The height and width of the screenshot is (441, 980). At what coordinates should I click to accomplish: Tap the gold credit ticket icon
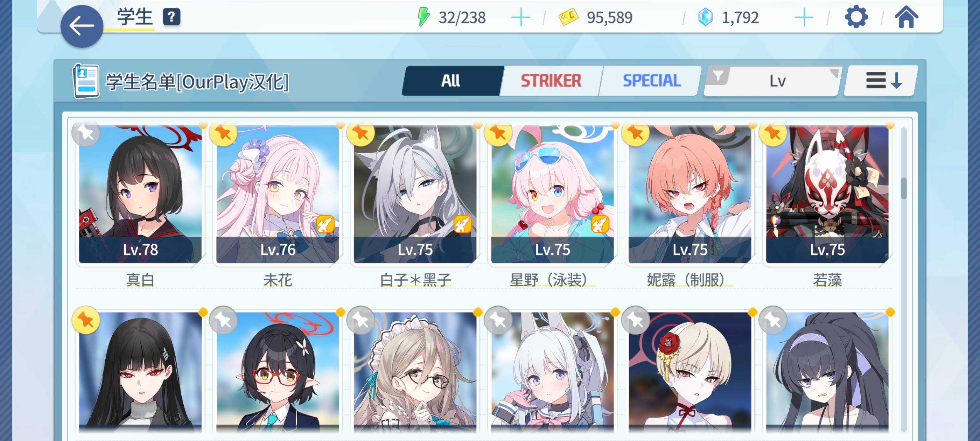568,17
